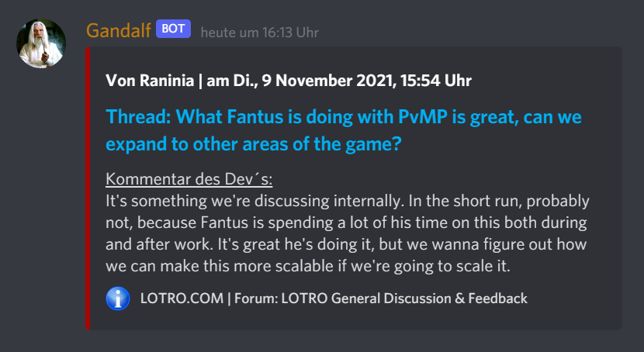
Task: Click the blue info icon in embed footer
Action: pyautogui.click(x=118, y=299)
